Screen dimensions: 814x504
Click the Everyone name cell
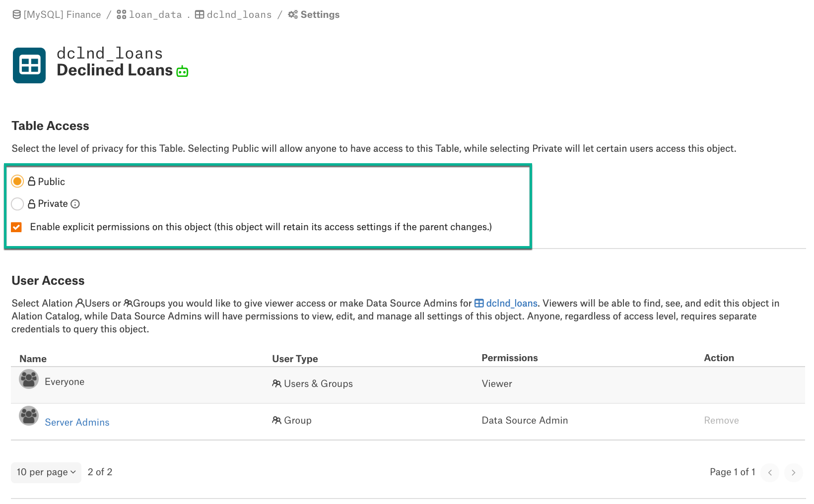(65, 381)
